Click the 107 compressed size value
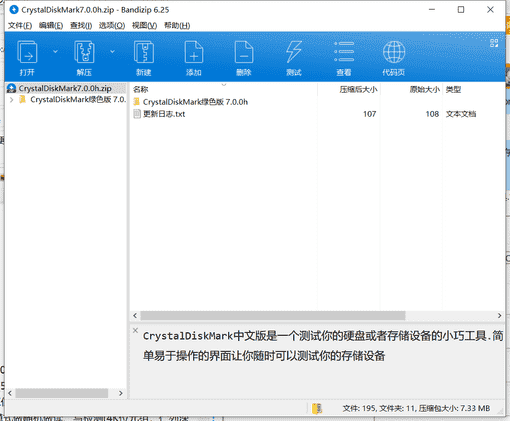The width and height of the screenshot is (510, 421). click(x=369, y=114)
